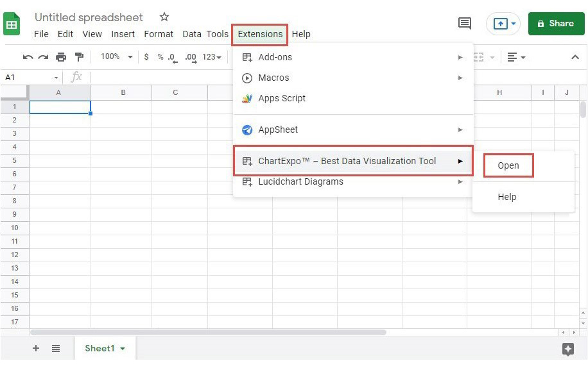Viewport: 588px width, 368px height.
Task: Click the select all corner box
Action: click(15, 92)
